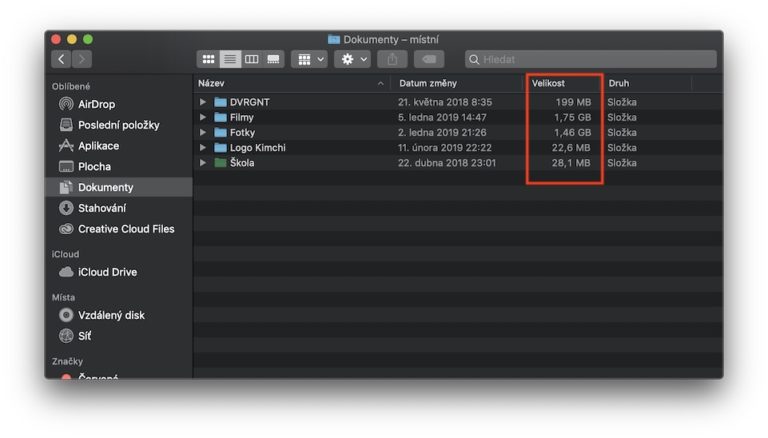Open the gear action menu dropdown
The width and height of the screenshot is (768, 438).
tap(353, 59)
